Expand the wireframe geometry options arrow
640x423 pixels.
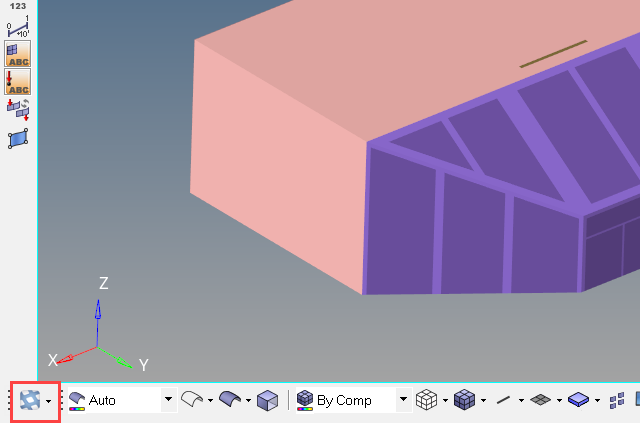tap(210, 401)
